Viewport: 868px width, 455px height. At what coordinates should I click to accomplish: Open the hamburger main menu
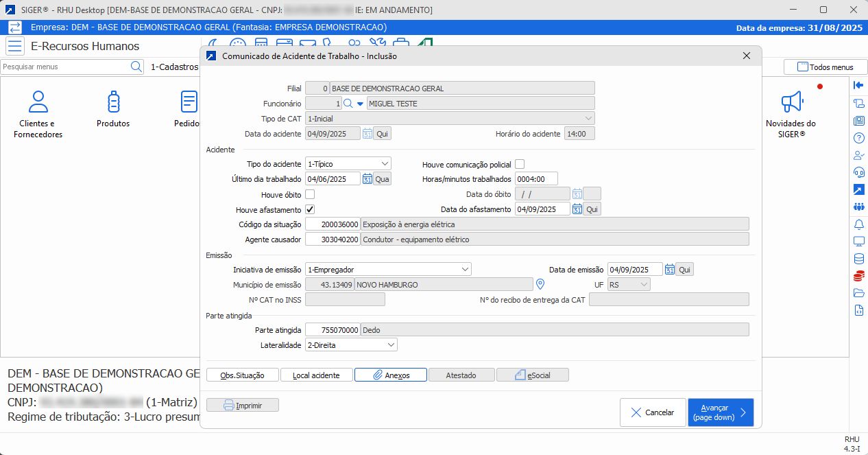click(x=15, y=47)
